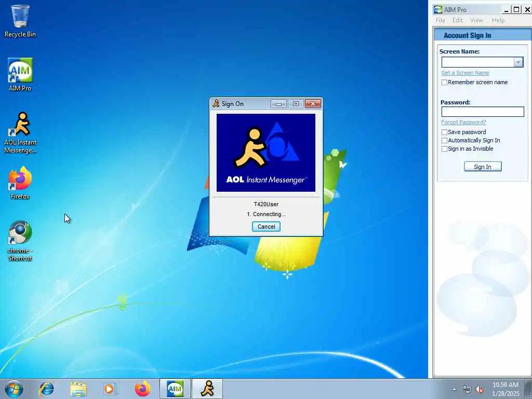Click the muted volume tray icon
Screen dimensions: 532x399
coord(480,390)
